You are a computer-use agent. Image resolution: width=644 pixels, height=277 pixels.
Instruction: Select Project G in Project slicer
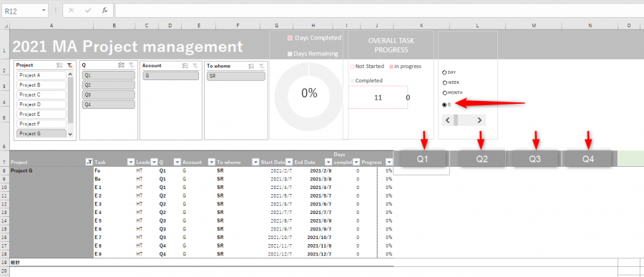42,134
